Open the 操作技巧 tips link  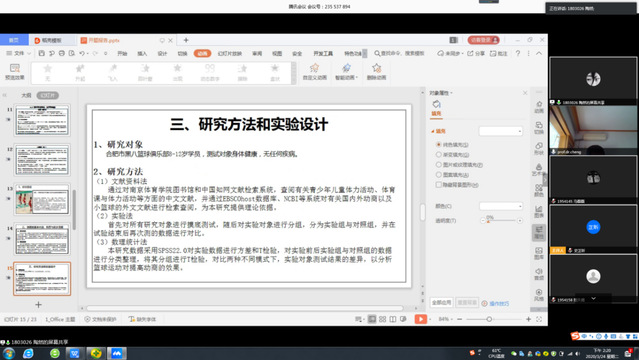click(496, 303)
